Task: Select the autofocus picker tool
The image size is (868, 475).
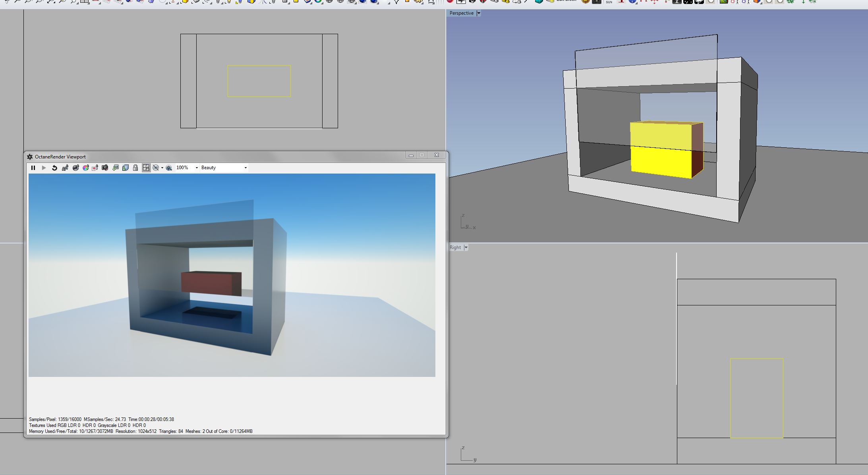Action: (65, 168)
